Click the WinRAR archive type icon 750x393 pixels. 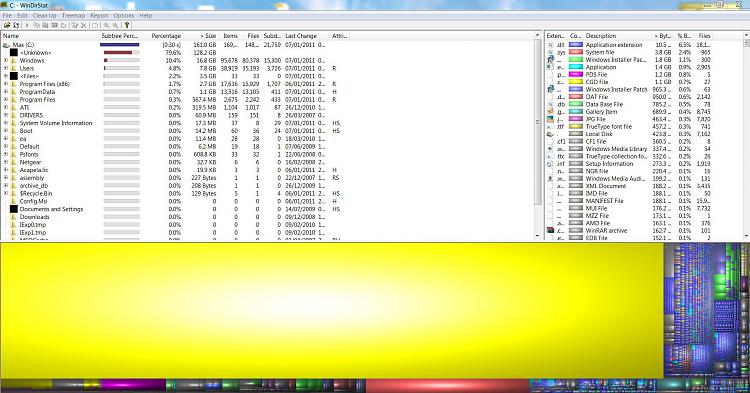tap(551, 230)
